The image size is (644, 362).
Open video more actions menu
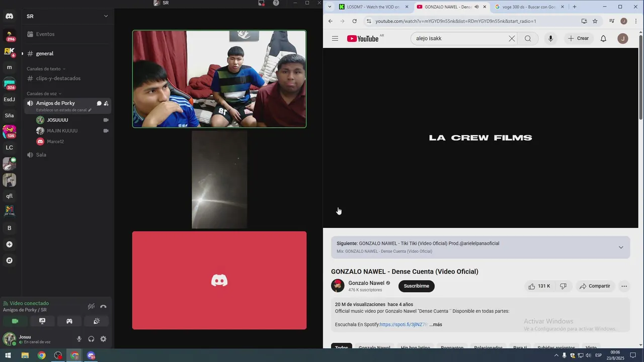624,286
